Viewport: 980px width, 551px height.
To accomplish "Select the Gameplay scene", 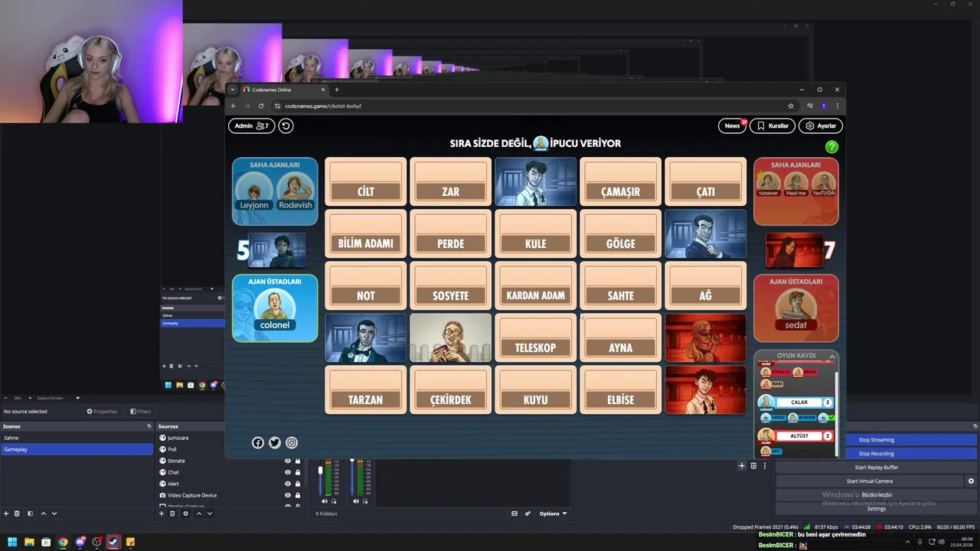I will coord(77,449).
